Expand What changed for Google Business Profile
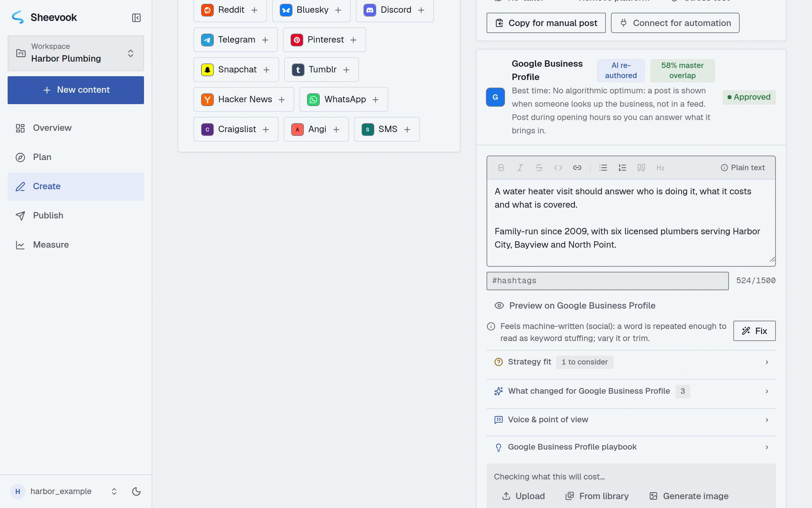The width and height of the screenshot is (812, 508). coord(631,391)
